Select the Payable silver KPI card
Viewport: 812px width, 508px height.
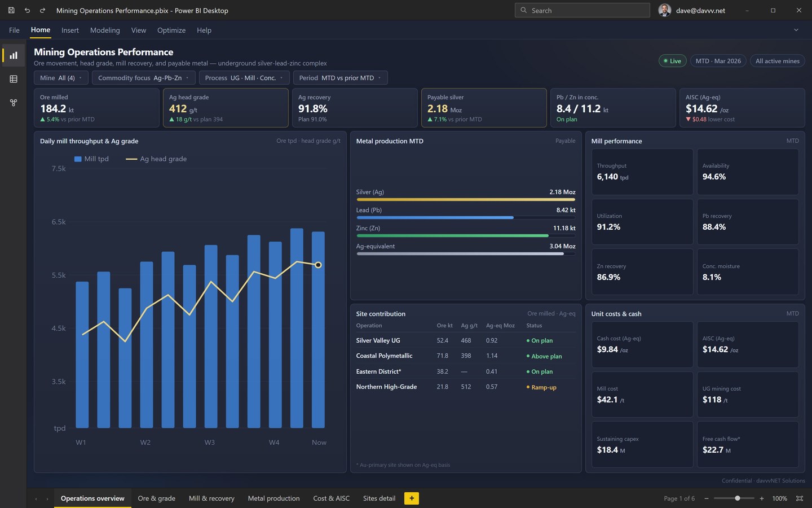[484, 107]
